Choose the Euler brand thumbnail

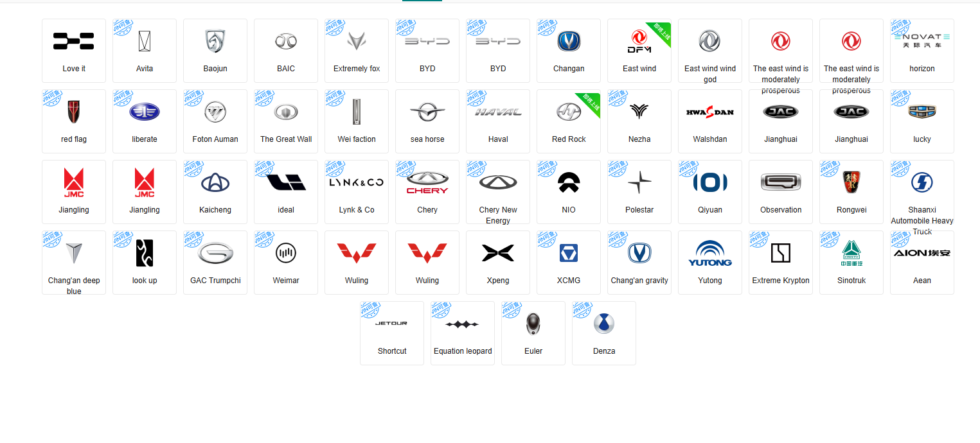(533, 324)
